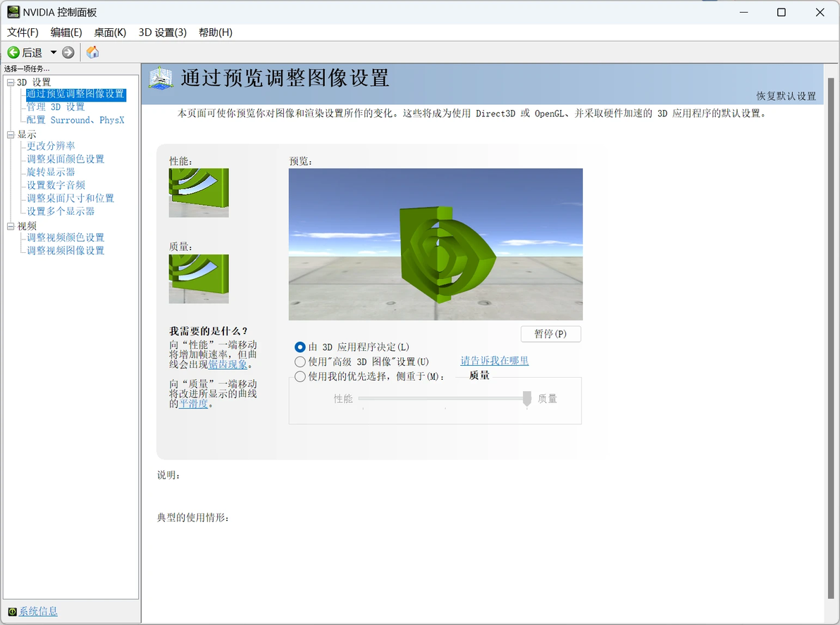The height and width of the screenshot is (625, 840).
Task: Open 设置数字音频 tree item
Action: point(56,185)
